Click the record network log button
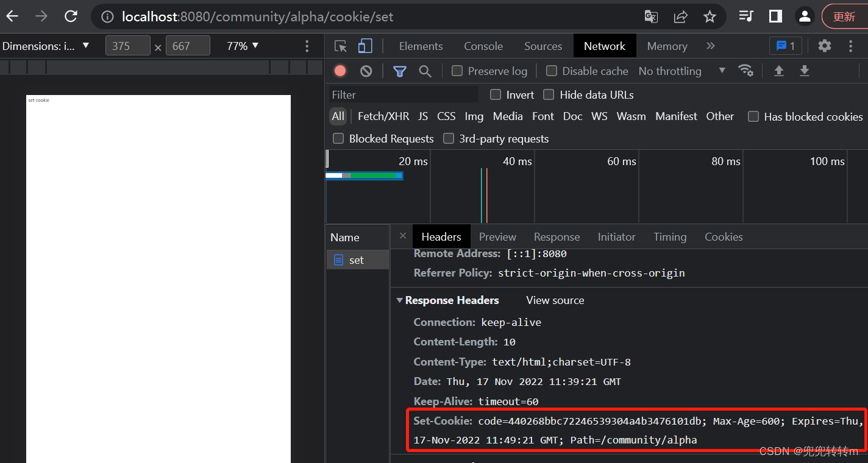Screen dimensions: 868x463 (x=340, y=71)
